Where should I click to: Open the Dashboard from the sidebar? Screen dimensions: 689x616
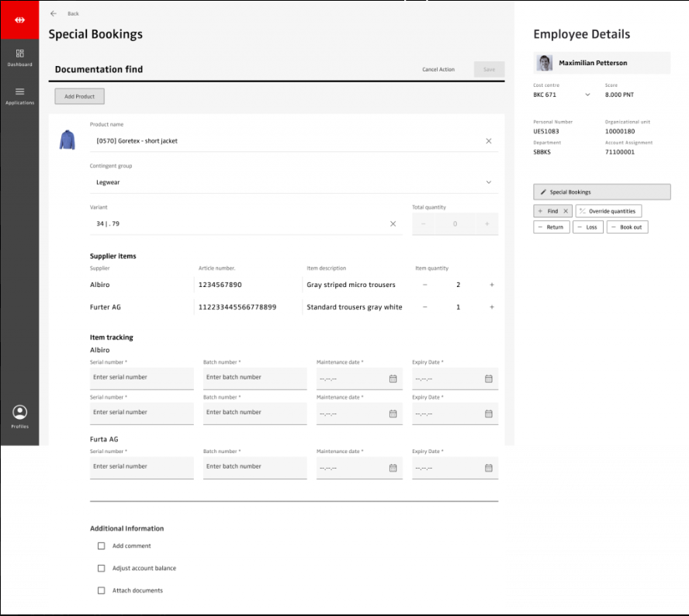pos(19,57)
